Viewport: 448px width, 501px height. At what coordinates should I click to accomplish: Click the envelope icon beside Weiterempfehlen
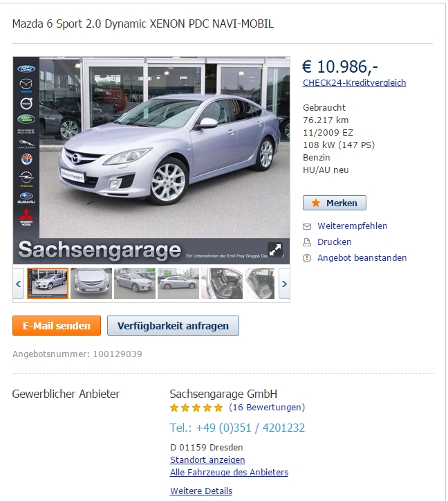click(307, 226)
